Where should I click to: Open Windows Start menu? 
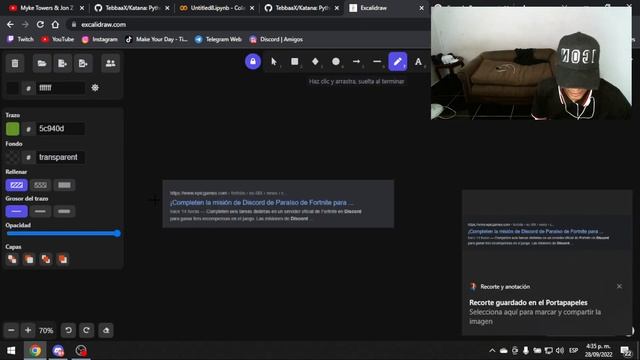[x=11, y=351]
